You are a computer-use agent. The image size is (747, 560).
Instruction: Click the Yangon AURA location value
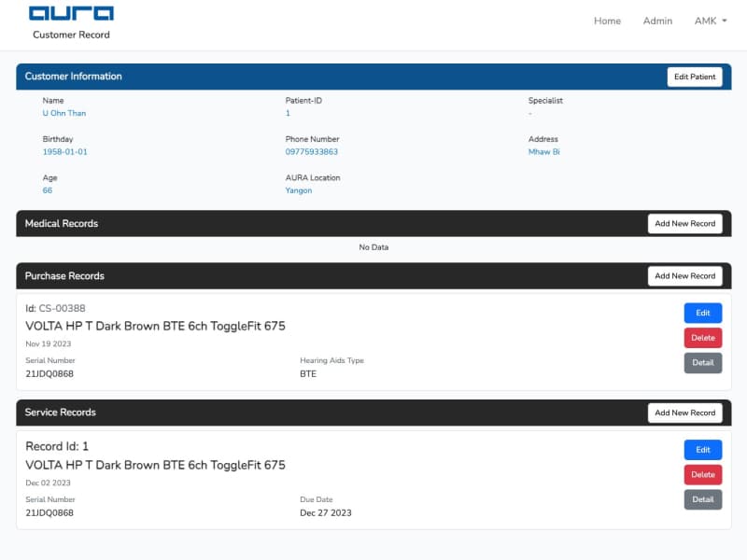(x=299, y=190)
